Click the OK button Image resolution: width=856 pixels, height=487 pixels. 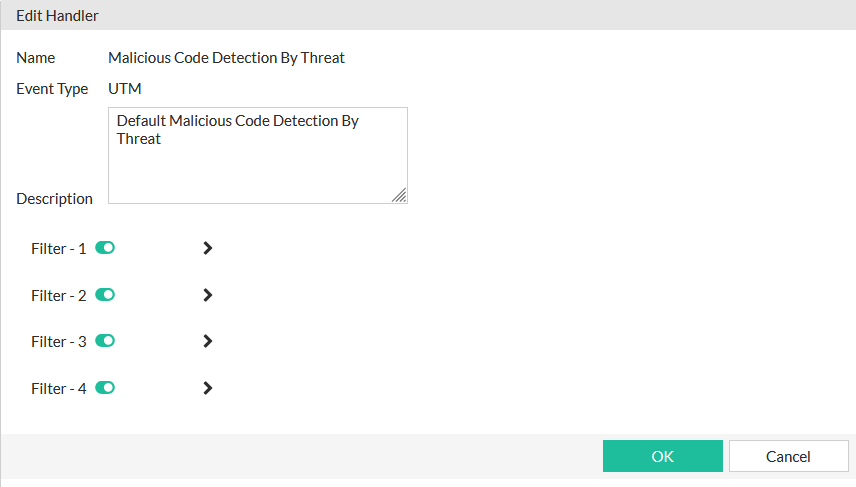coord(662,456)
